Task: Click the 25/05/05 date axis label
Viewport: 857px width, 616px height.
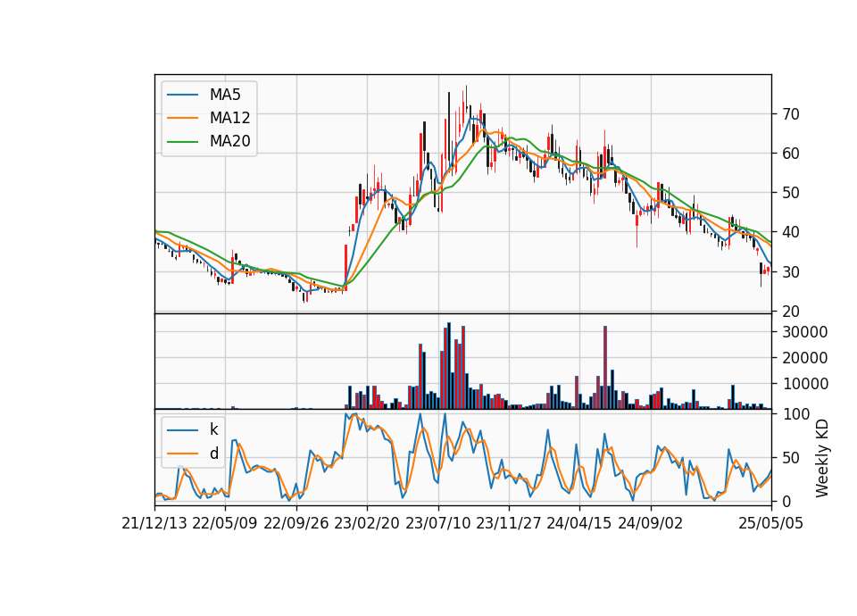Action: [x=771, y=523]
